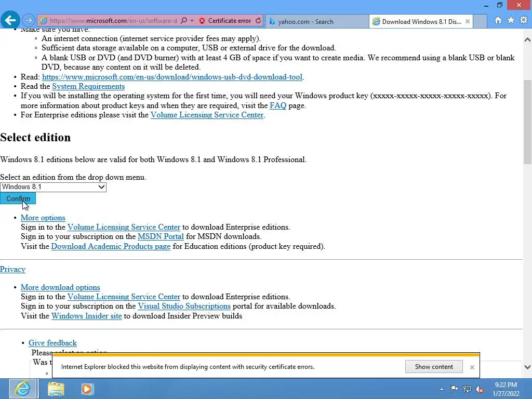Click Show content in the notification bar
This screenshot has height=399, width=532.
pos(434,367)
